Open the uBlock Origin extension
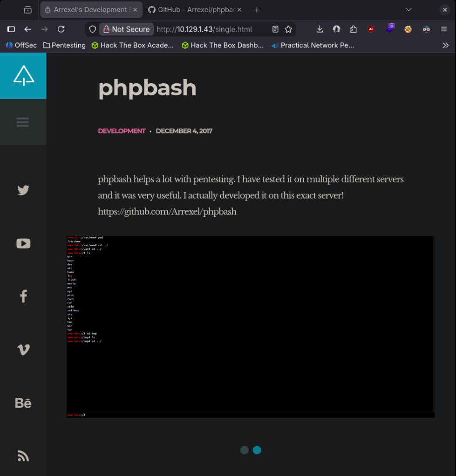Screen dimensions: 456x476 [x=371, y=29]
